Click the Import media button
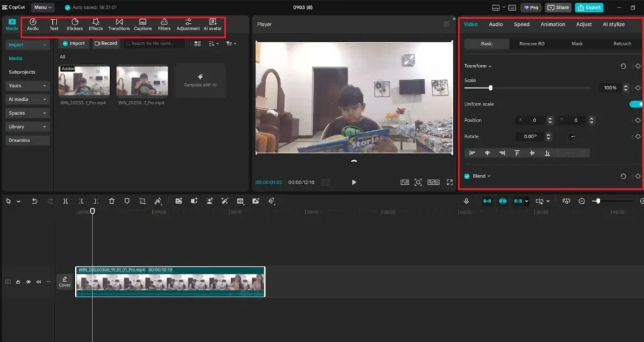This screenshot has width=644, height=342. (x=74, y=43)
